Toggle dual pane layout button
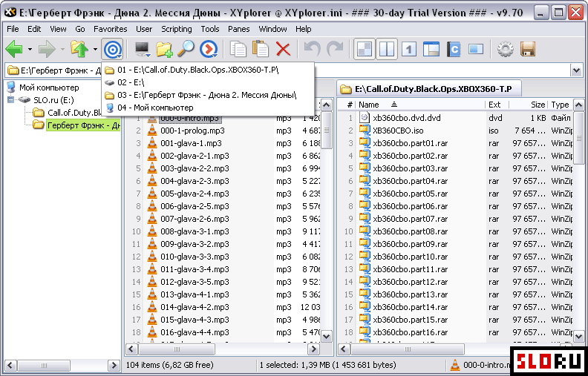 pyautogui.click(x=387, y=50)
